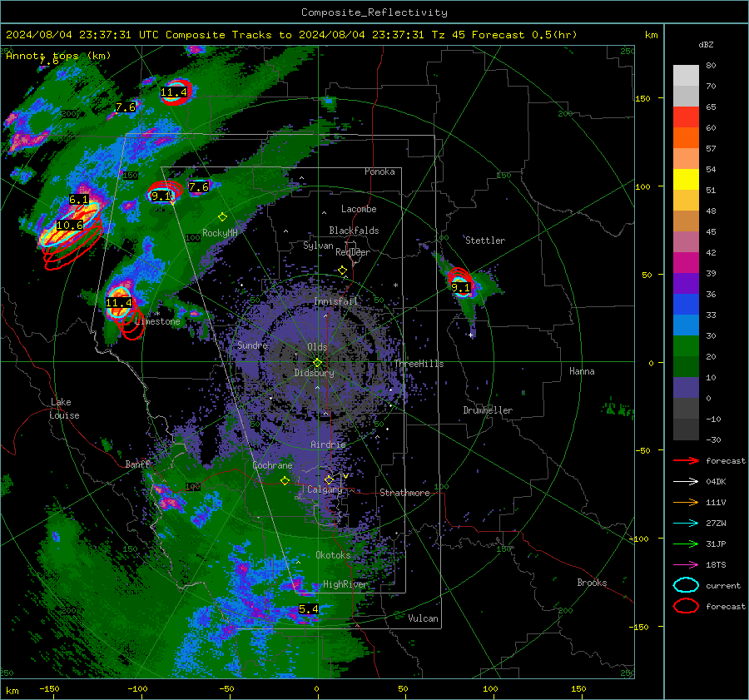This screenshot has height=700, width=749.
Task: Click the Drumheller town label
Action: [488, 410]
